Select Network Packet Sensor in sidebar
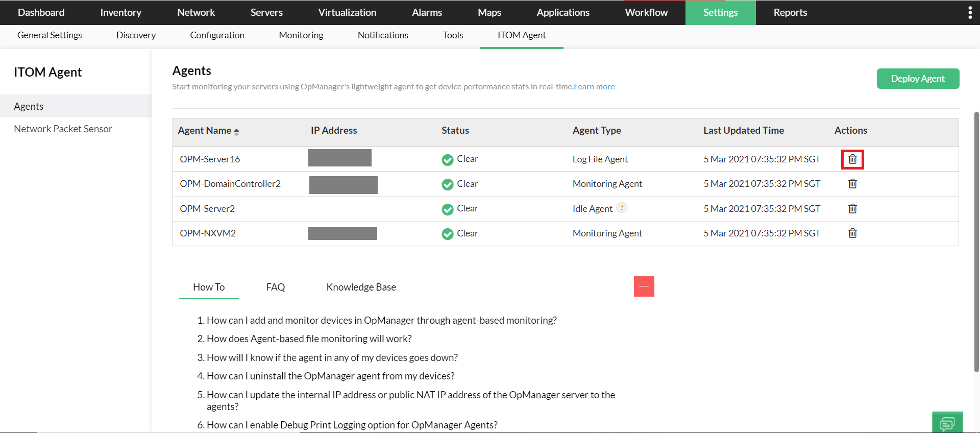This screenshot has height=433, width=980. (63, 129)
